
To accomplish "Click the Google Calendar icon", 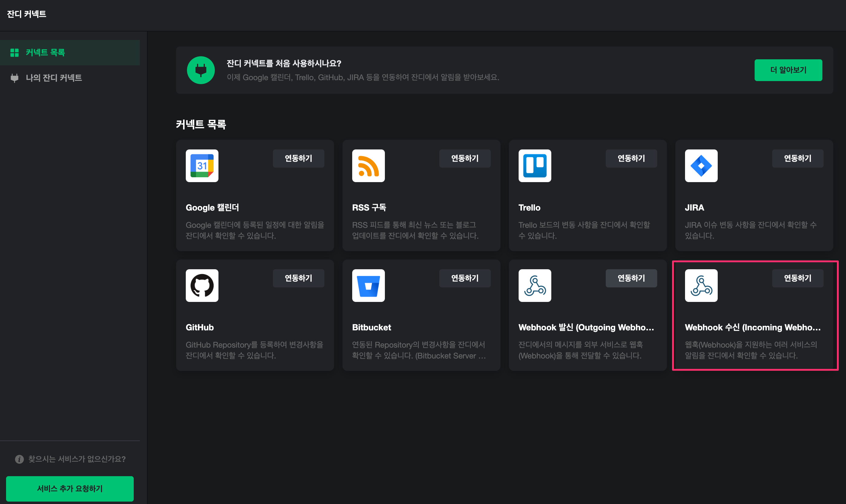I will pos(202,166).
